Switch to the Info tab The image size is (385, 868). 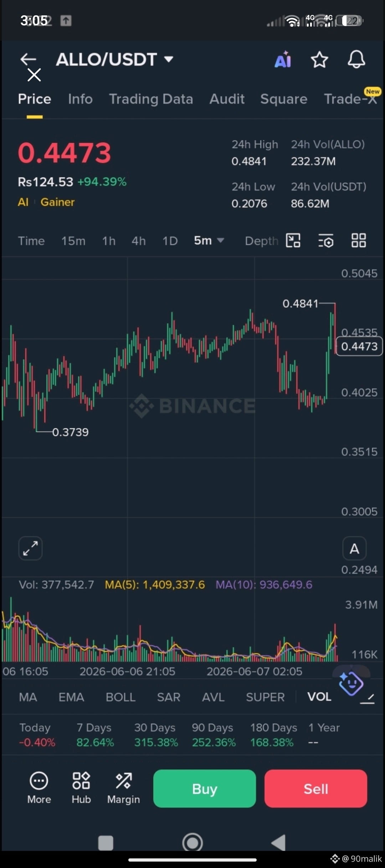point(80,99)
